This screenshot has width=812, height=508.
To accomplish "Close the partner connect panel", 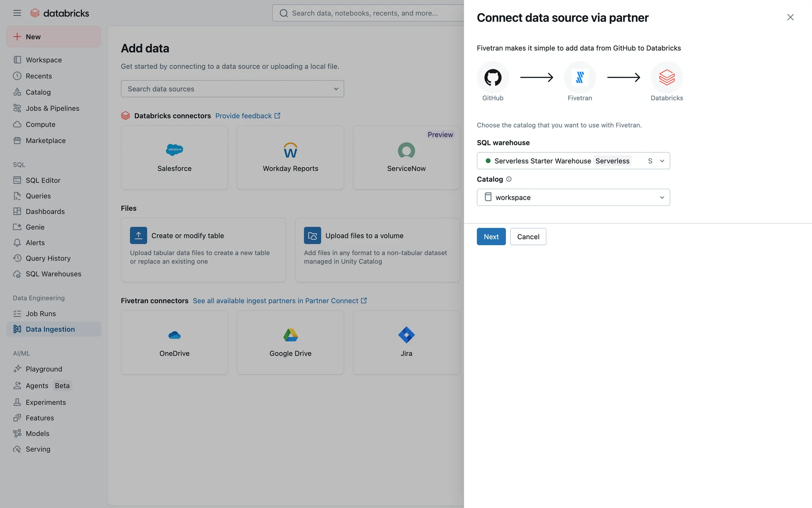I will [x=790, y=17].
